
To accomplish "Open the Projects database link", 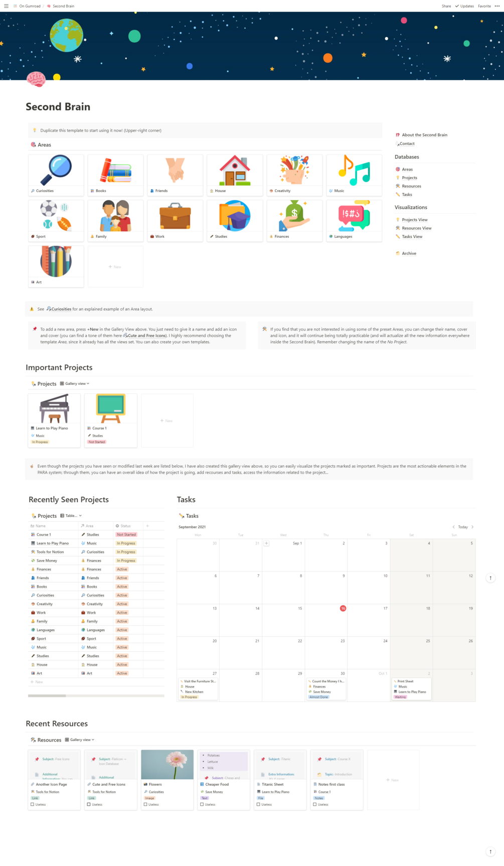I will [x=406, y=178].
